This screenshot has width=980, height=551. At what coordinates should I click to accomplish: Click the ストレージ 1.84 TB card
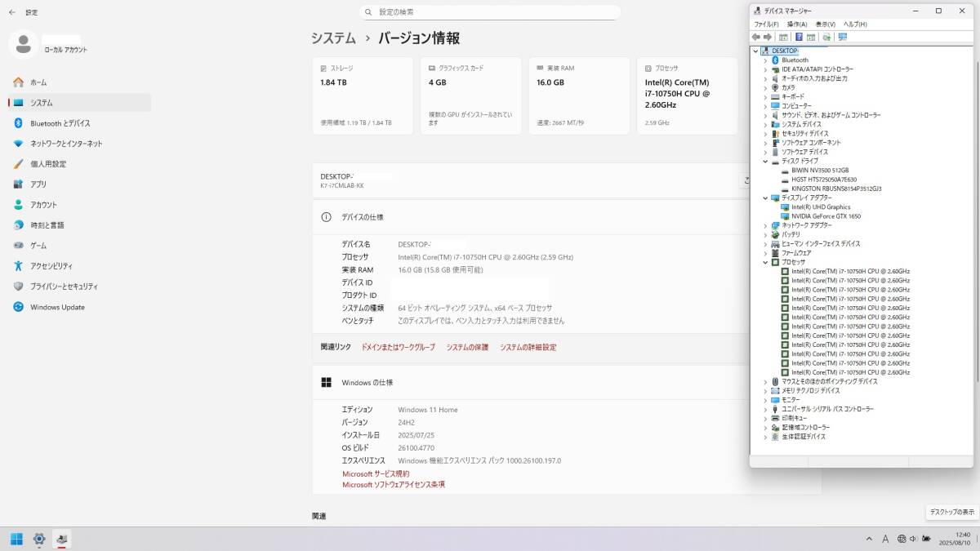(363, 96)
